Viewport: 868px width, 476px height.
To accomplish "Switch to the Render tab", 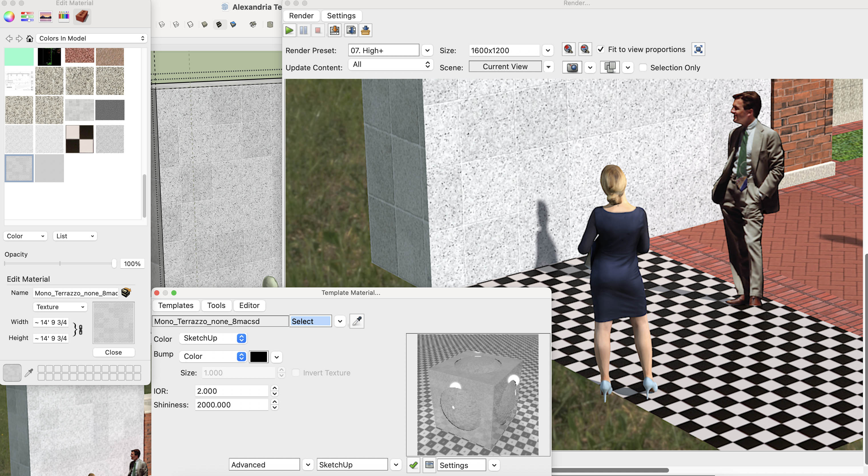I will point(301,16).
